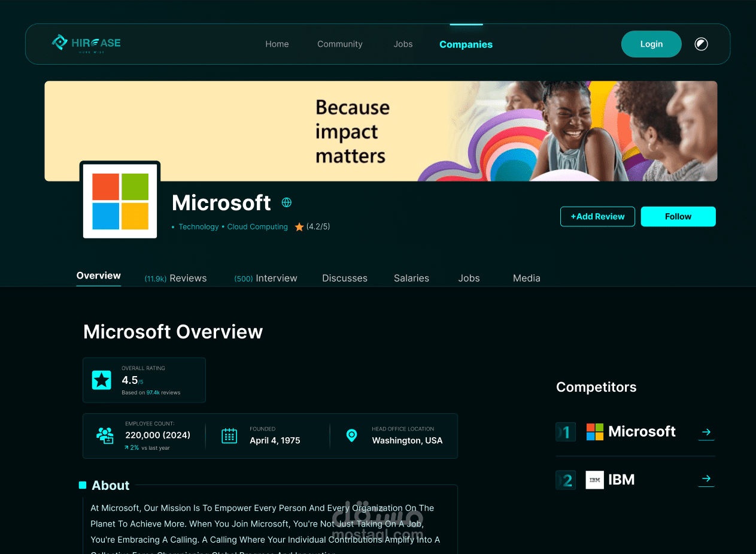
Task: Click the Microsoft logo in Competitors list
Action: [x=595, y=432]
